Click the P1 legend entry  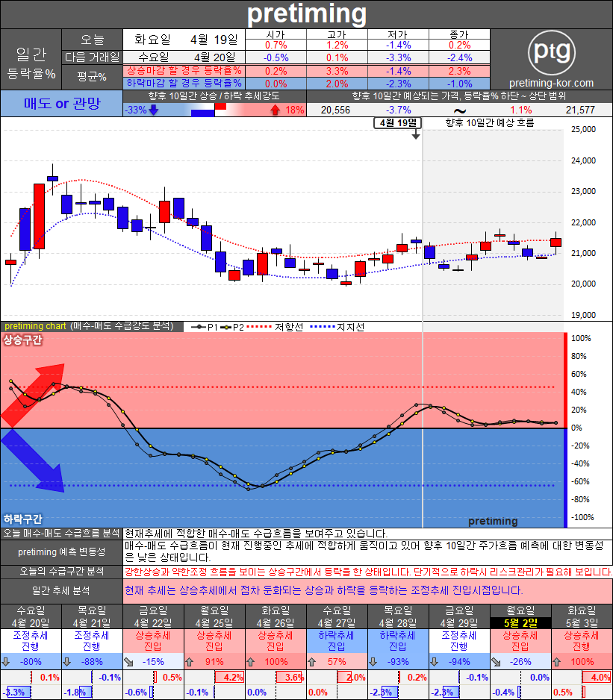pos(205,327)
